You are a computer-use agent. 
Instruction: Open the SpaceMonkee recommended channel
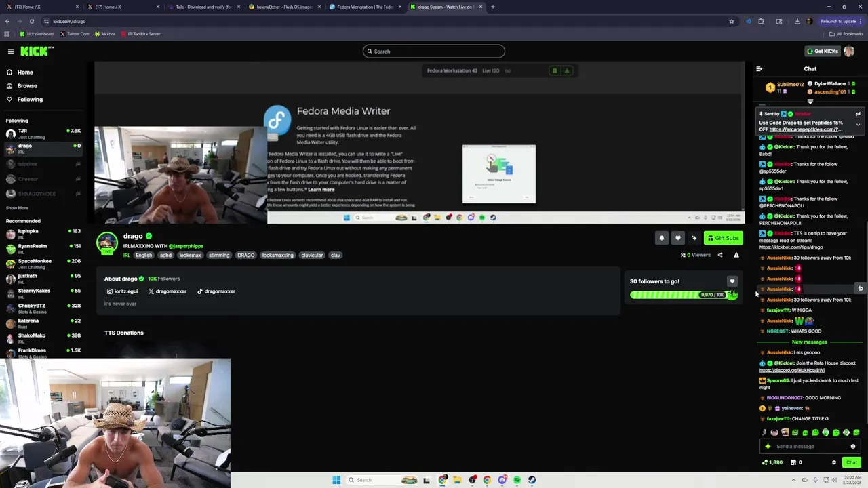click(42, 263)
